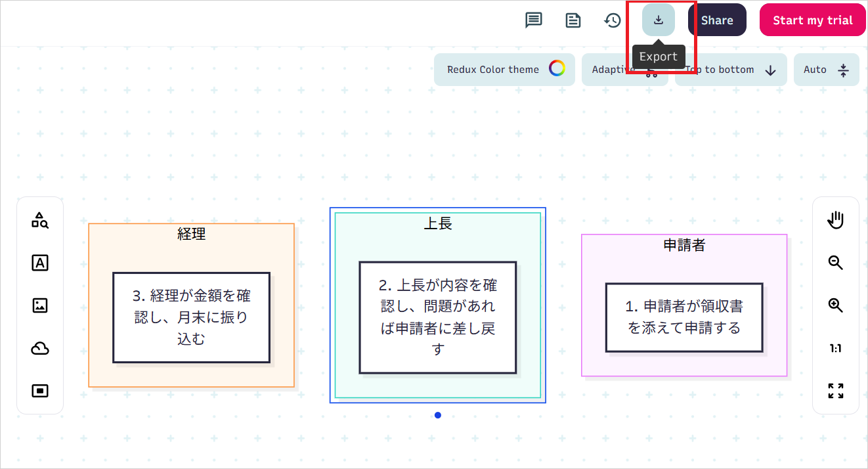Select the 申請者 container title
Screen dimensions: 868x469
click(684, 244)
